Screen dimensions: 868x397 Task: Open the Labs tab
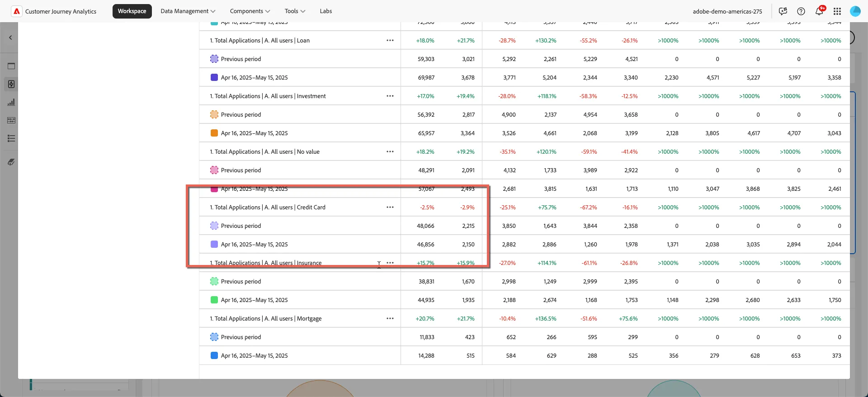[326, 11]
